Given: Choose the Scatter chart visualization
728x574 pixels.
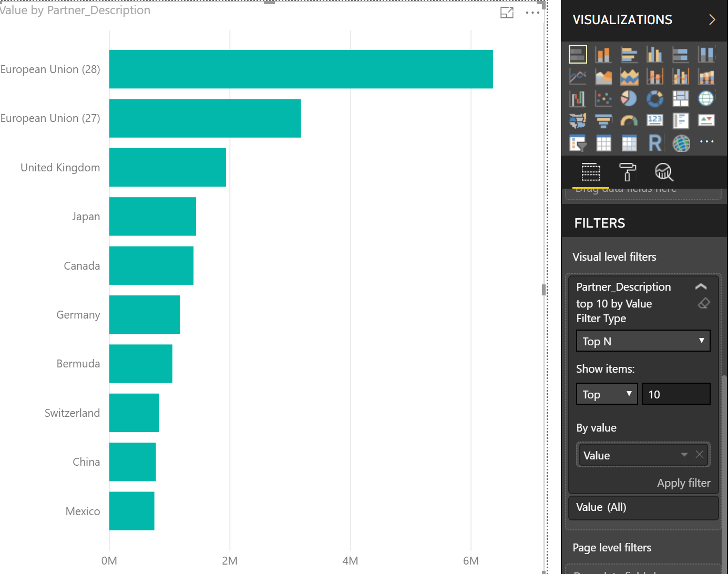Looking at the screenshot, I should (x=603, y=98).
